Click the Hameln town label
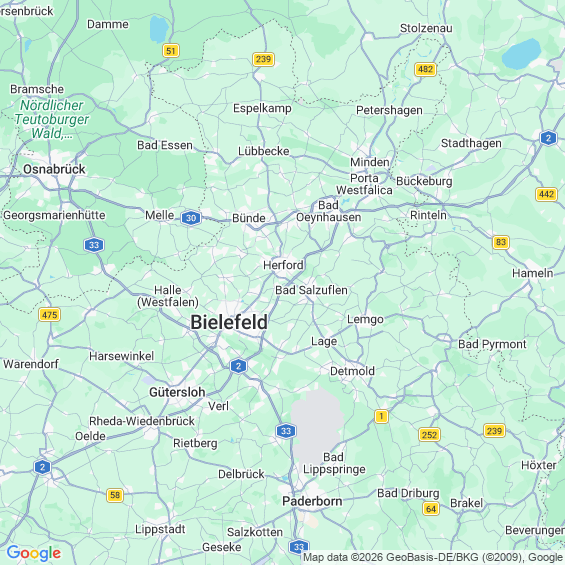The height and width of the screenshot is (565, 565). tap(533, 273)
